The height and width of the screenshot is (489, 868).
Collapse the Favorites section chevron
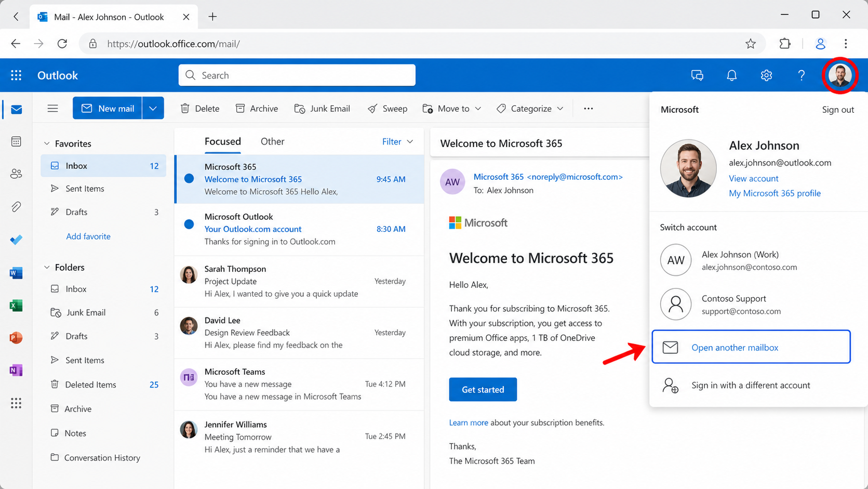tap(47, 143)
